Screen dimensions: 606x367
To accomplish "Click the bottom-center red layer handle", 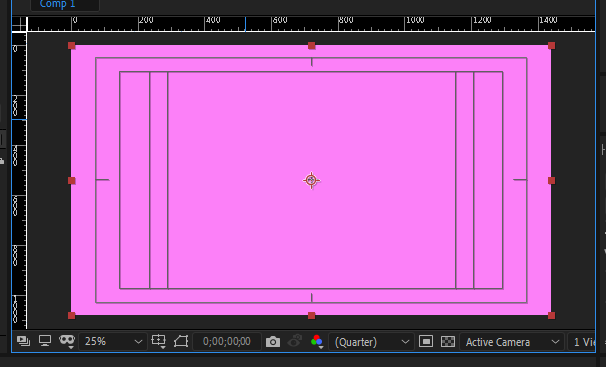I will [312, 316].
